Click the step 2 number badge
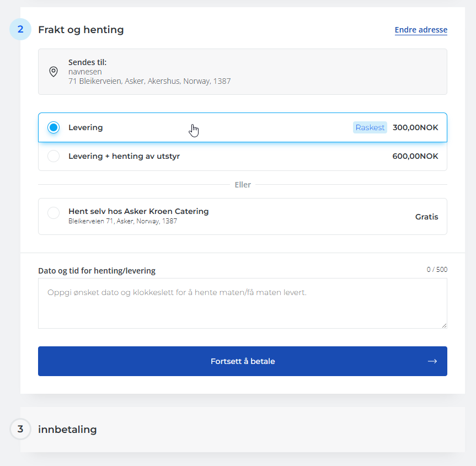 20,29
